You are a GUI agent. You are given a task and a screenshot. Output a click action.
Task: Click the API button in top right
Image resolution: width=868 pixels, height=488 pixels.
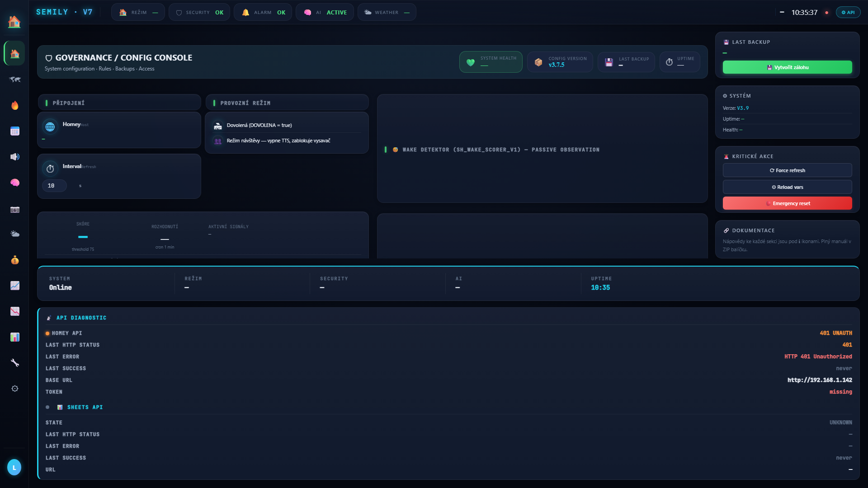click(x=848, y=12)
